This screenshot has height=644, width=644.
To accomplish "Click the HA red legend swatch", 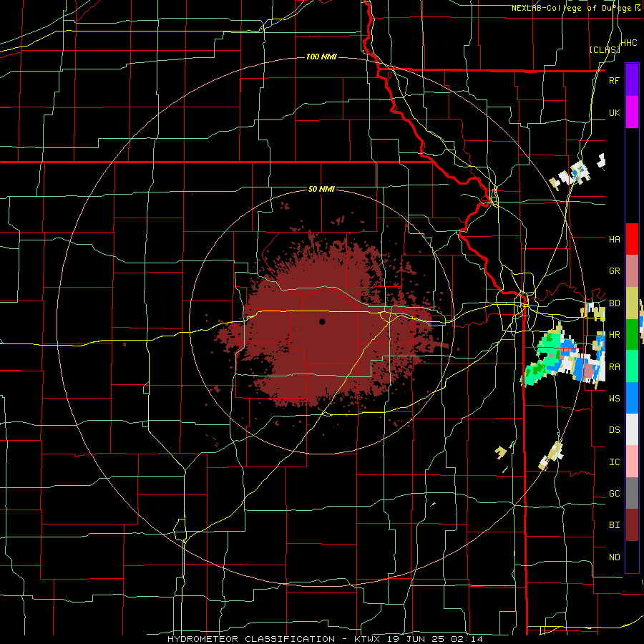I will [x=632, y=239].
